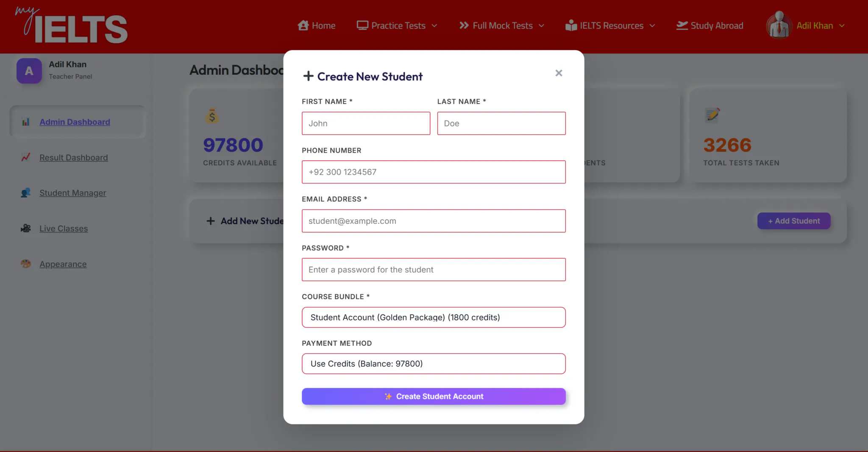Viewport: 868px width, 452px height.
Task: Open the Result Dashboard link
Action: coord(74,157)
